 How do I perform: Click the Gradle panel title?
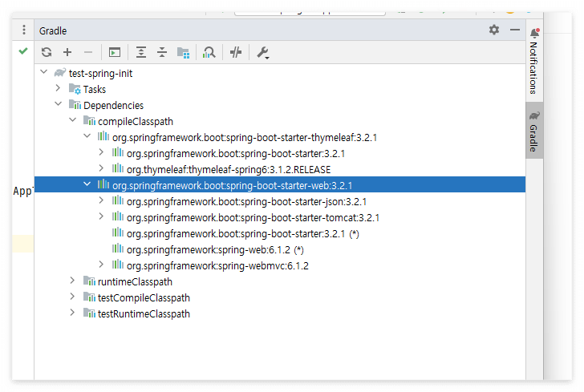(53, 30)
